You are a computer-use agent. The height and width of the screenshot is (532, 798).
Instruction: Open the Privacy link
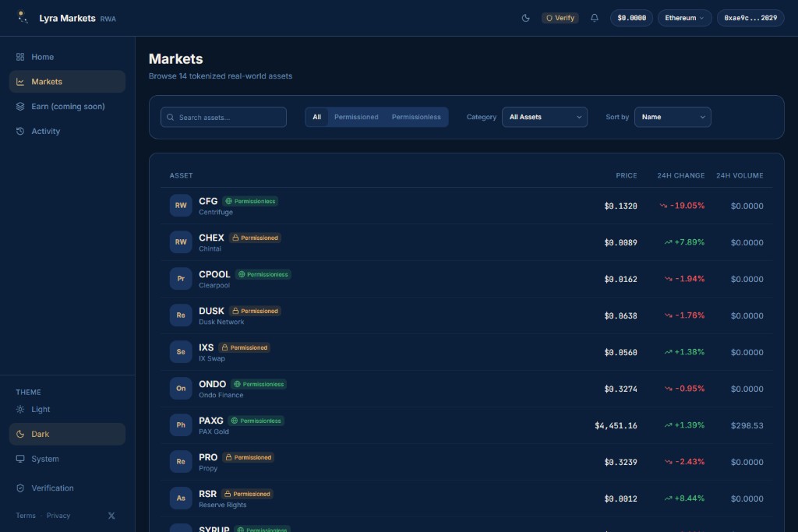coord(58,516)
